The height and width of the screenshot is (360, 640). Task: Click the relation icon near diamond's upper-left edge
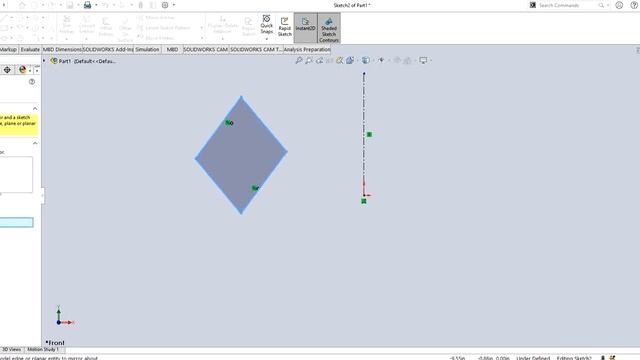point(229,122)
